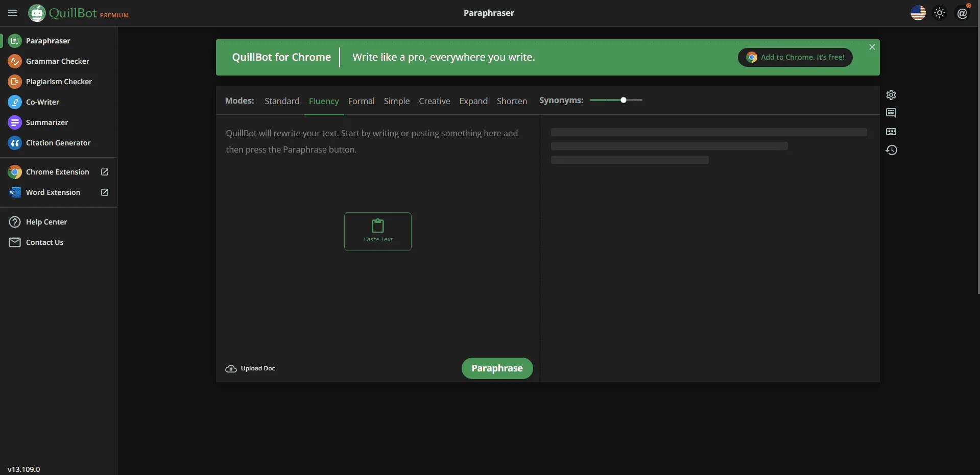Click the Upload Doc cloud icon
The height and width of the screenshot is (475, 980).
click(x=231, y=368)
